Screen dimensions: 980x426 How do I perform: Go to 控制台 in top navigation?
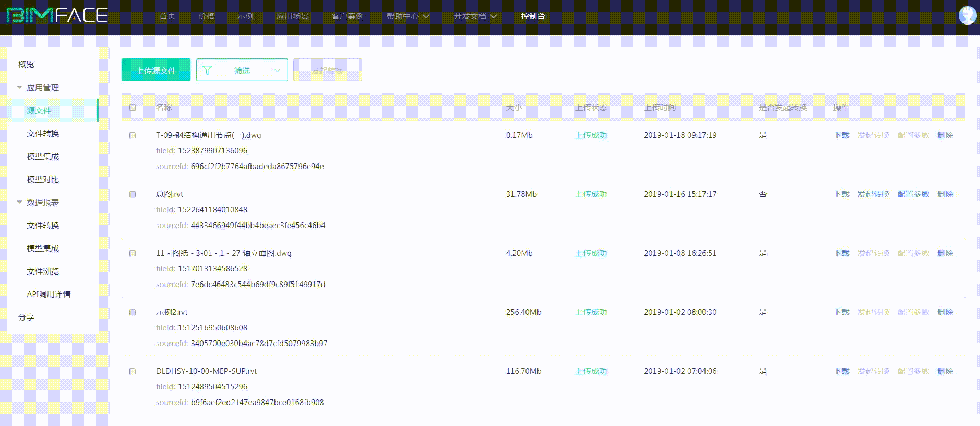[533, 16]
